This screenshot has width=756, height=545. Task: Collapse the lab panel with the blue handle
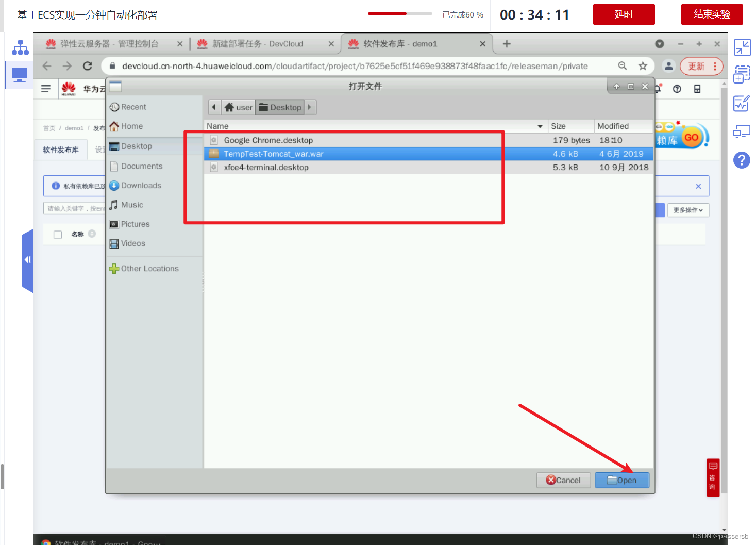coord(27,260)
